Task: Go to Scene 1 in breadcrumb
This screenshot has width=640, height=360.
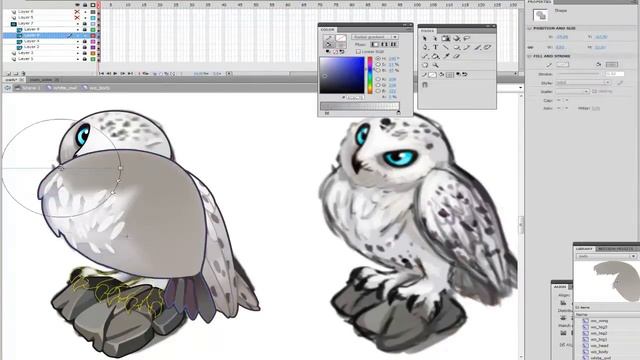Action: pos(28,88)
